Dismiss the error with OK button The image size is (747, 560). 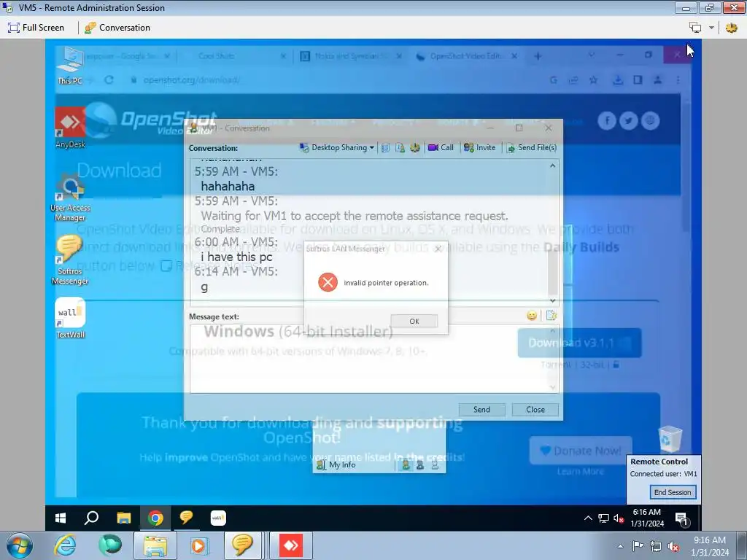tap(414, 321)
